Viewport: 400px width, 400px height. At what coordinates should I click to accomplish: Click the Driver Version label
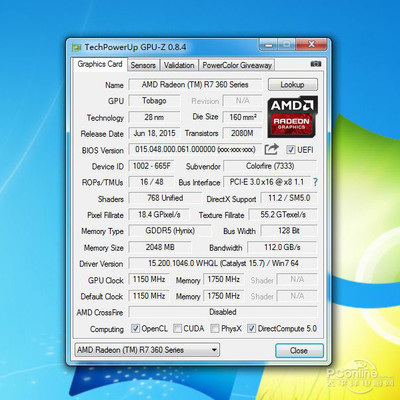click(101, 264)
